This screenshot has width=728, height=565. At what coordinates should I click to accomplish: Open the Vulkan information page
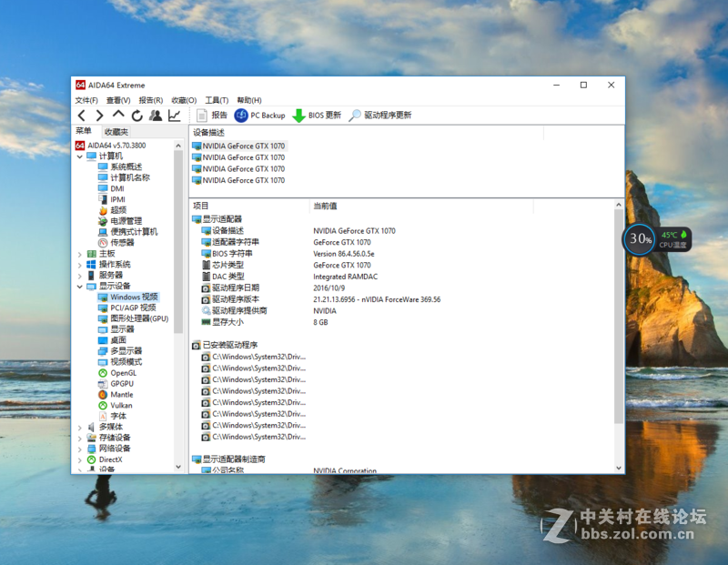pos(120,405)
